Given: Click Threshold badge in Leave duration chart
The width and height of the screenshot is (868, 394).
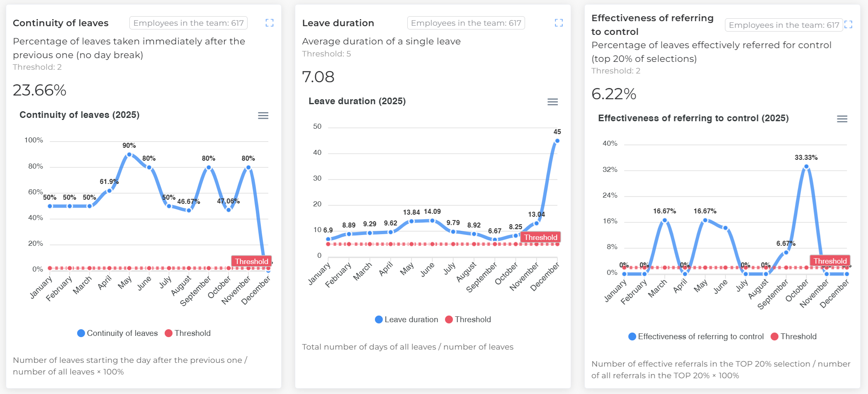Looking at the screenshot, I should (x=540, y=237).
